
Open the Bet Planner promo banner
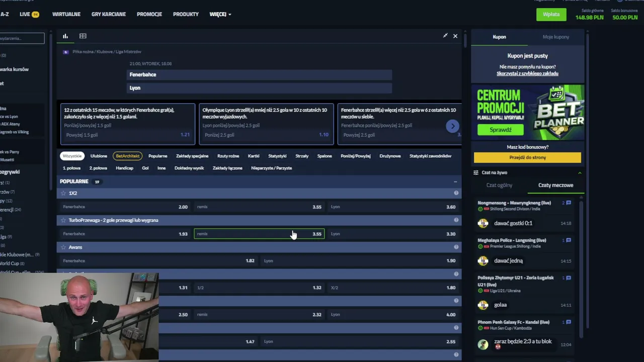(x=527, y=112)
